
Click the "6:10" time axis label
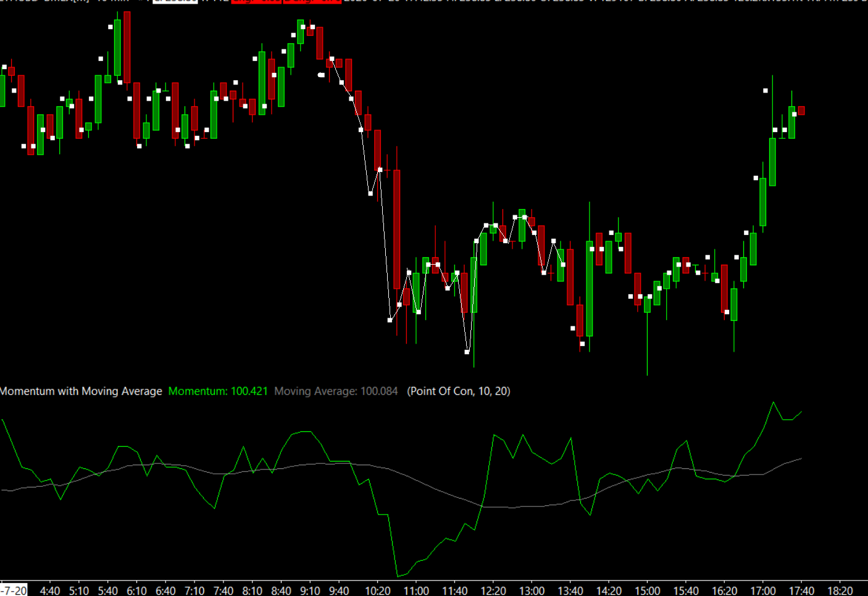[137, 590]
